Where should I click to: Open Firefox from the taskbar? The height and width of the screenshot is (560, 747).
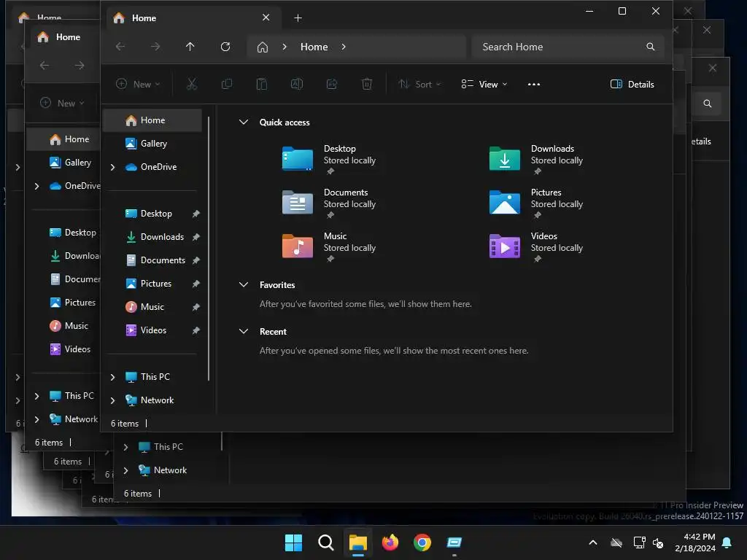click(x=390, y=542)
